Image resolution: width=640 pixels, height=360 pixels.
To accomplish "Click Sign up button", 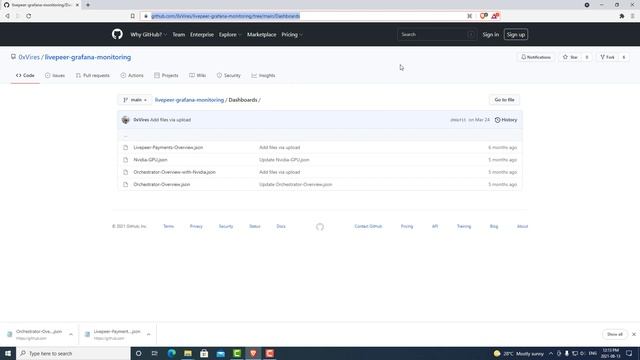I will click(x=516, y=35).
